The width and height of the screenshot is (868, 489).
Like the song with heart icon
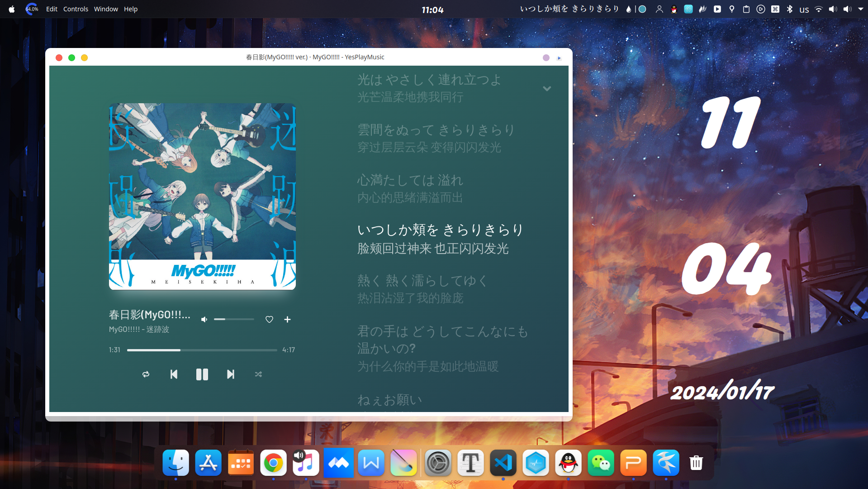[269, 320]
